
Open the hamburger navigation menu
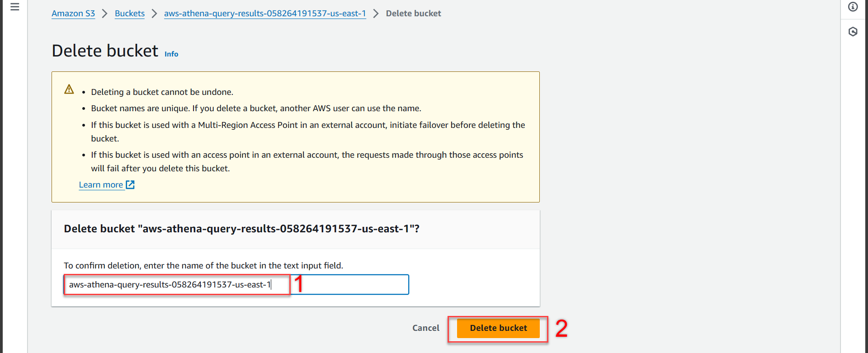[x=15, y=7]
